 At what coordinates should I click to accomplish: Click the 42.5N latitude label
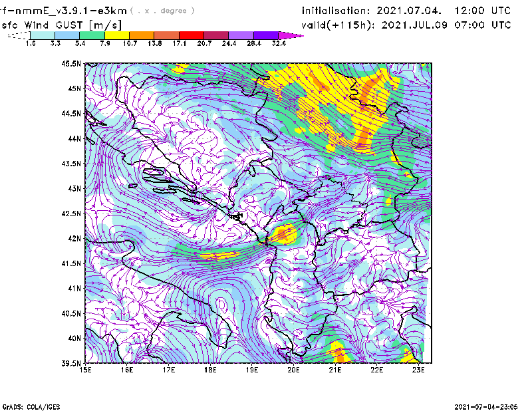71,213
